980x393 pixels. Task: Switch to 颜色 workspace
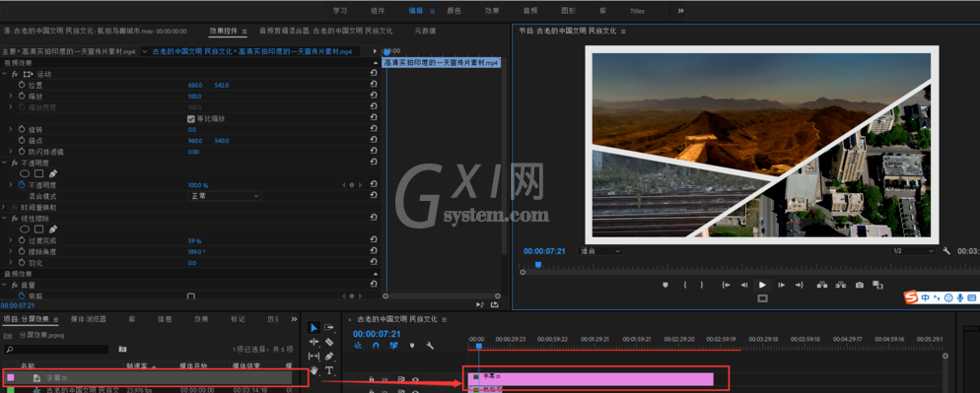click(x=455, y=11)
